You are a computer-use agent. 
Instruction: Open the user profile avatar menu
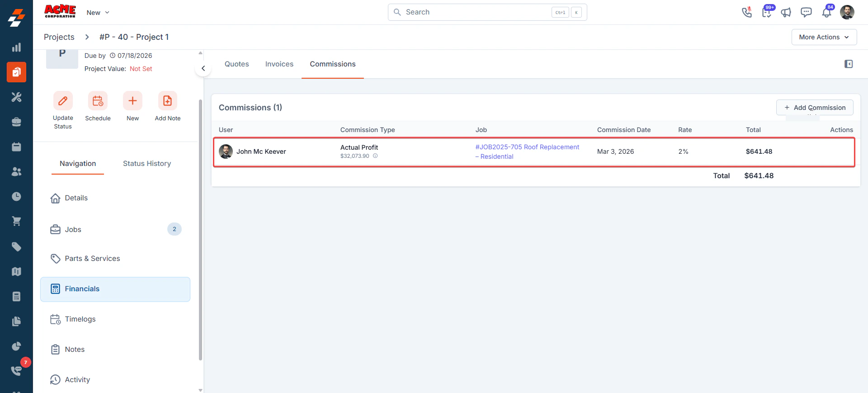click(847, 12)
